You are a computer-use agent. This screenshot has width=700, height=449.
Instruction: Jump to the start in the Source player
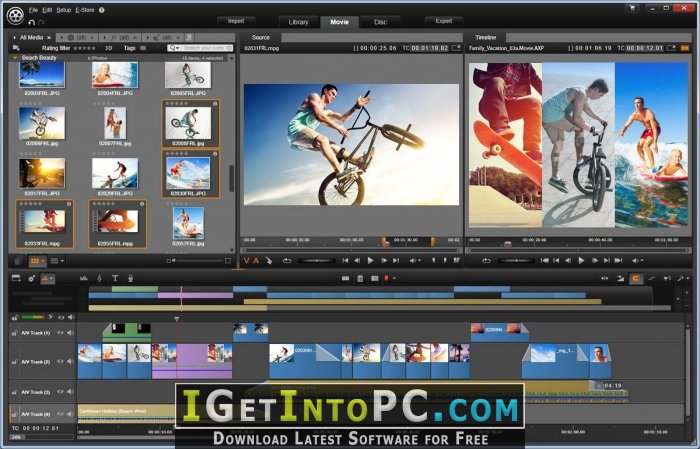(x=345, y=260)
